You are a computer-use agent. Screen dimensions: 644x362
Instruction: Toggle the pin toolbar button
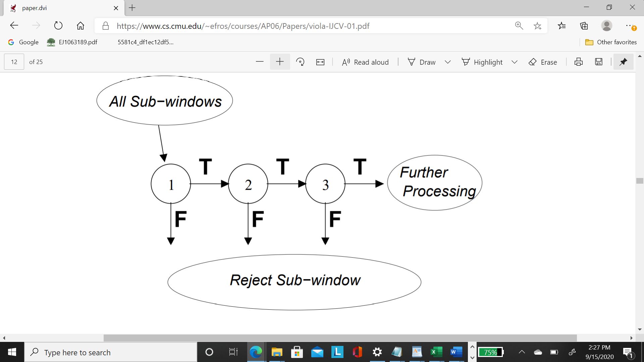point(623,62)
